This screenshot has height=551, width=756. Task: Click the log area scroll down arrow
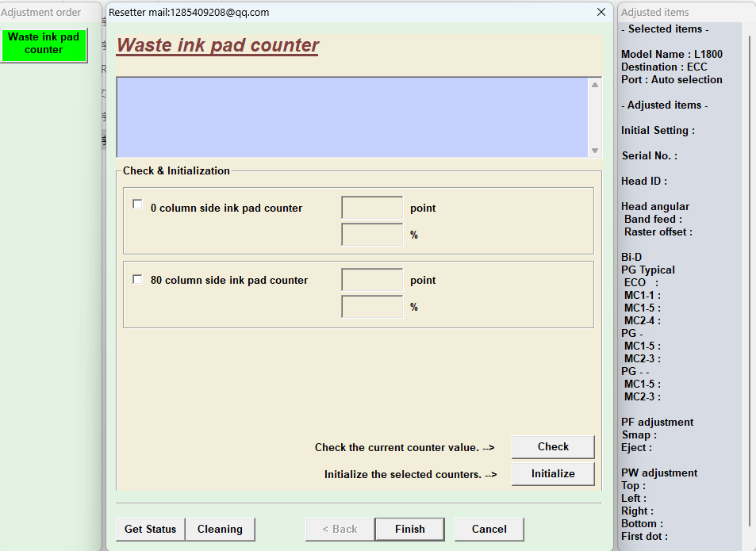(x=594, y=151)
